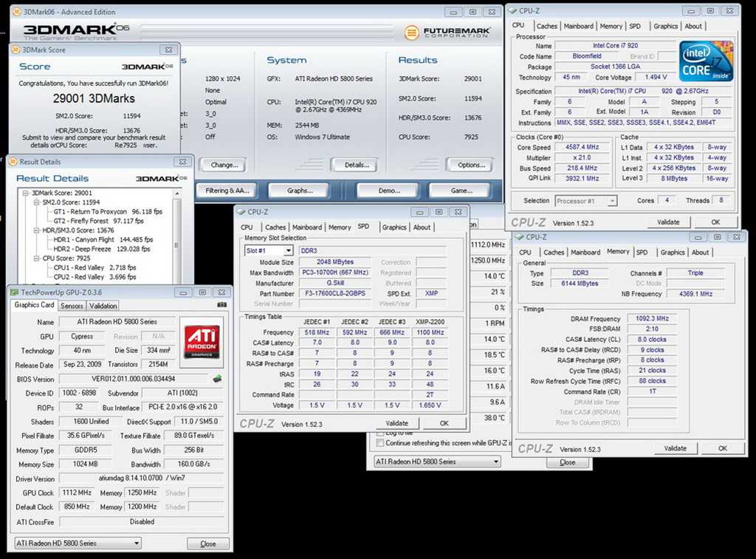
Task: Click the Futuremark Corporation logo
Action: coord(447,32)
